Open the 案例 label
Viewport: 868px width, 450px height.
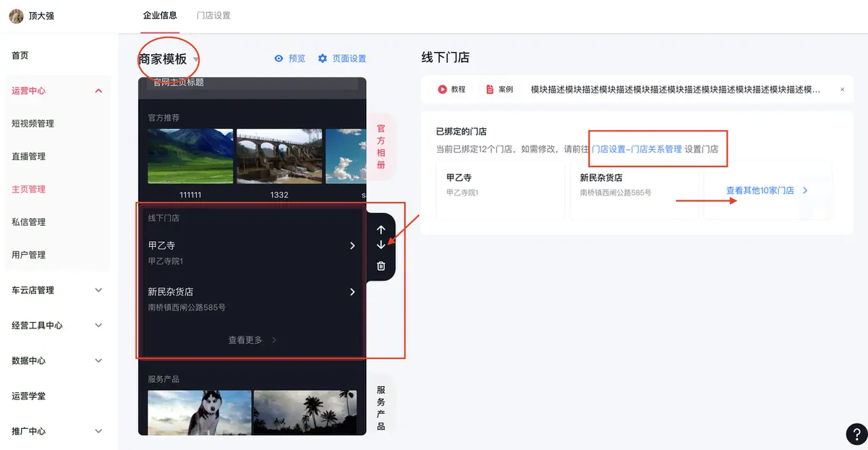pos(506,90)
